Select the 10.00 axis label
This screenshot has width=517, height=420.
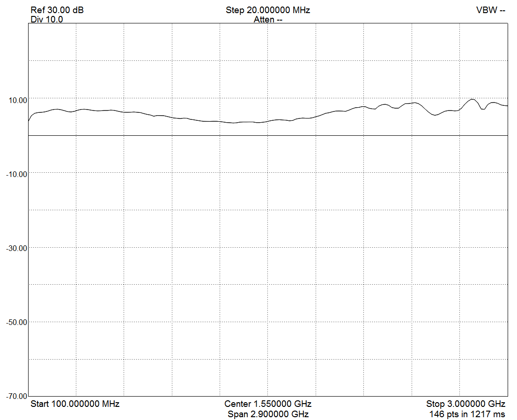click(x=18, y=100)
